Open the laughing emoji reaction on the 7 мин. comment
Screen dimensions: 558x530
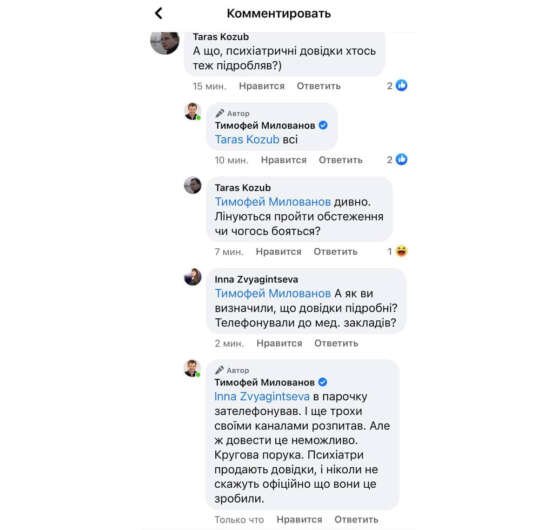(398, 251)
